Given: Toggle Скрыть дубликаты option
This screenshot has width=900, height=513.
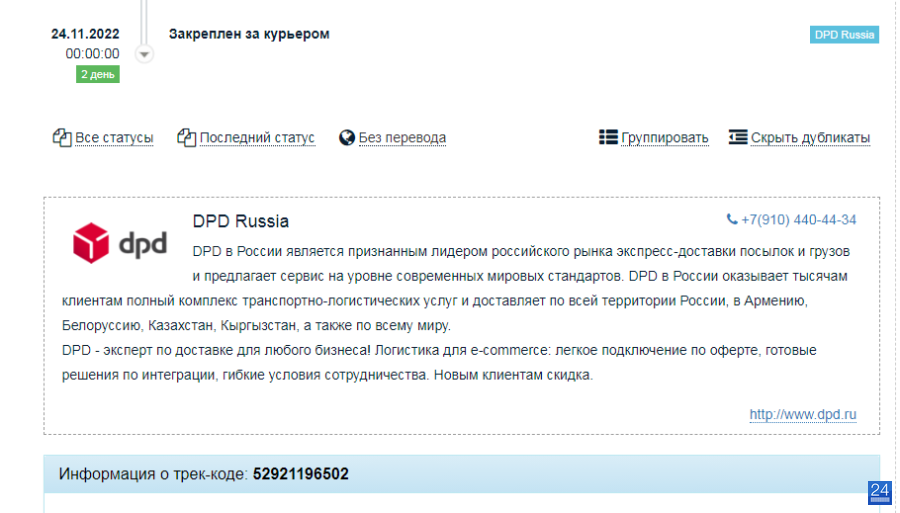Looking at the screenshot, I should tap(810, 138).
